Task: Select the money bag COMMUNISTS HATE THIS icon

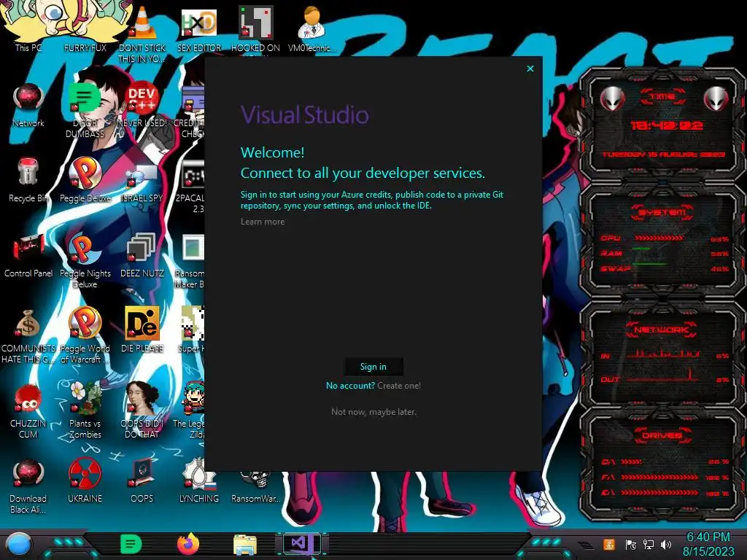Action: point(28,336)
